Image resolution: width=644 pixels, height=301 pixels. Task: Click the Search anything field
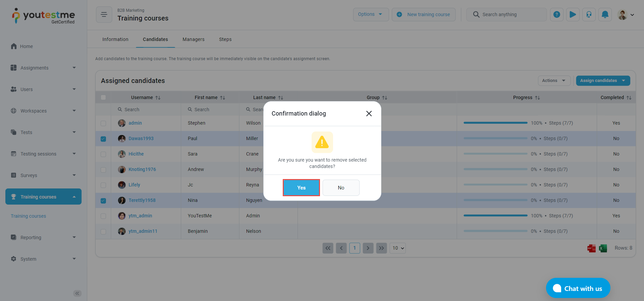coord(510,14)
